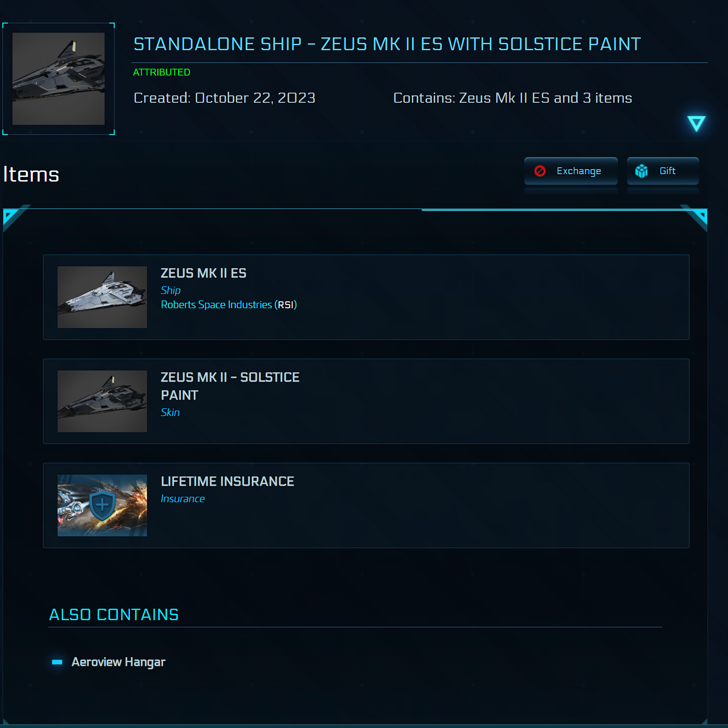Open the Zeus Mk II ES ship image
This screenshot has height=728, width=728.
(102, 297)
